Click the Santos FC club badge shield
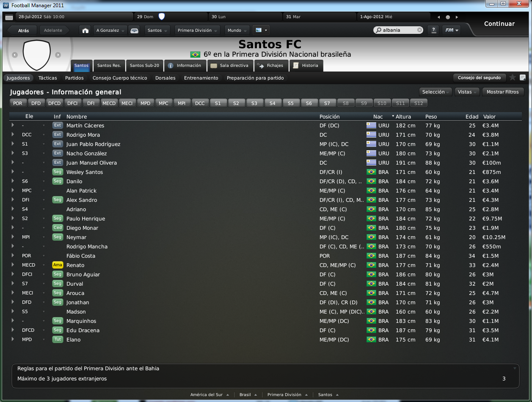The width and height of the screenshot is (532, 402). pos(36,55)
